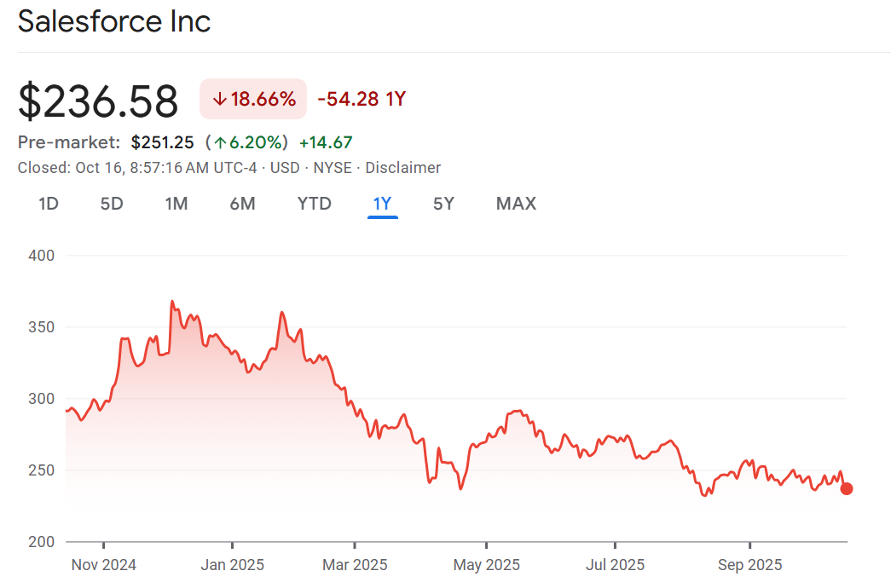Show MAX price history
The height and width of the screenshot is (588, 891).
[516, 204]
